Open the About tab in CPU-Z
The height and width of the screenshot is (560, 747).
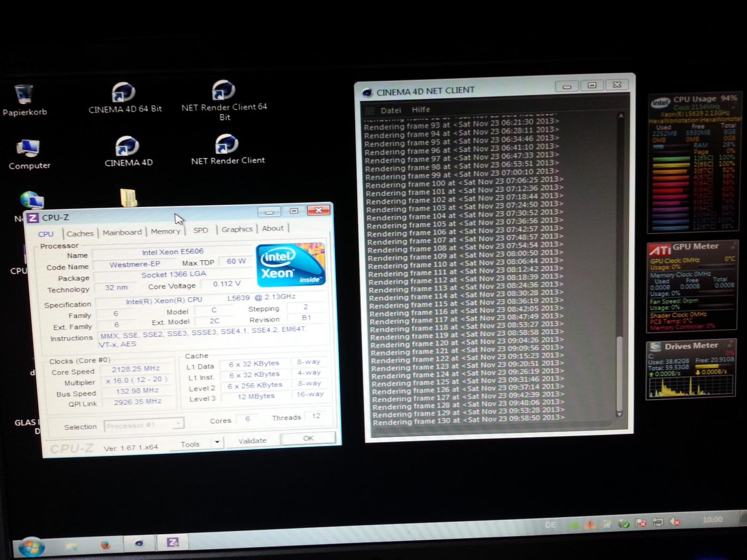coord(273,228)
